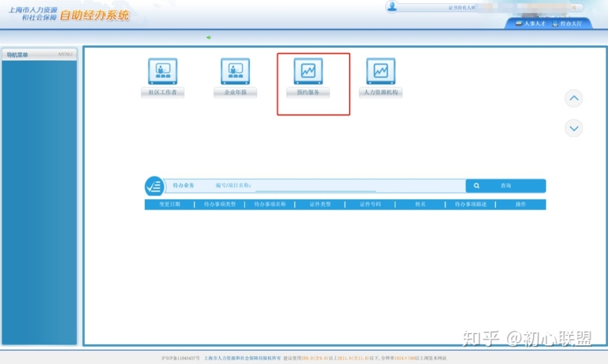608x364 pixels.
Task: Click the 查询 search button
Action: point(506,186)
